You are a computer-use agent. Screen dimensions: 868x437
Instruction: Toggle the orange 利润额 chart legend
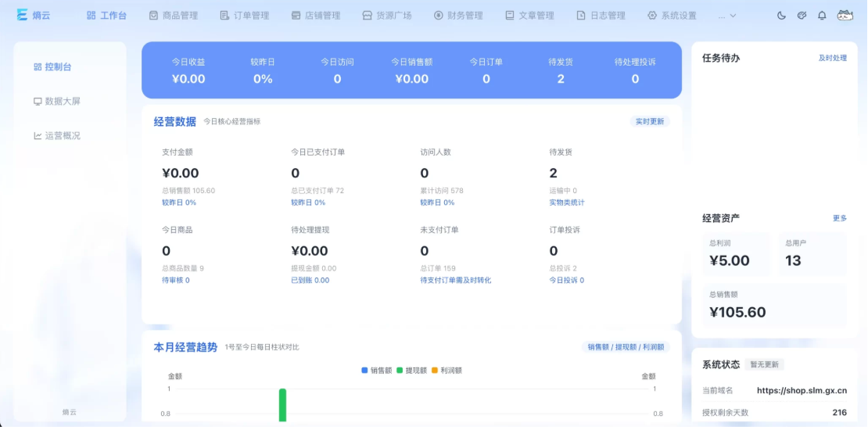(447, 371)
